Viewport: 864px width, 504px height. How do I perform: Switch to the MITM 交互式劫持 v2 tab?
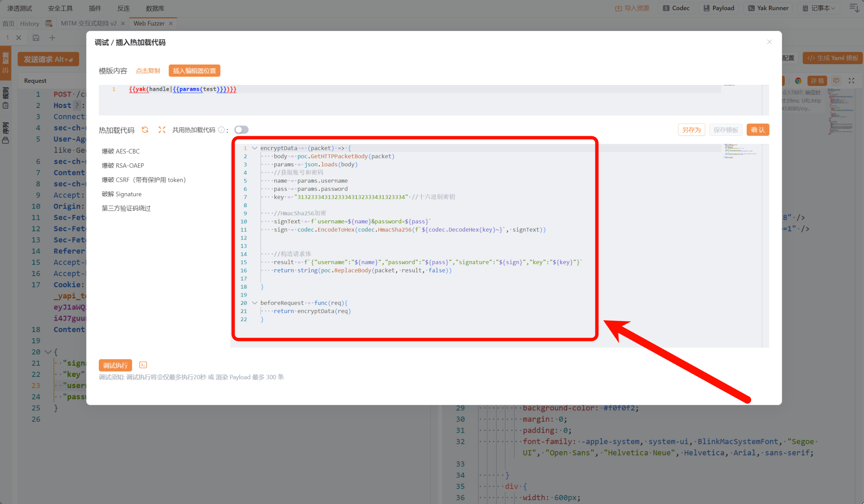point(89,23)
